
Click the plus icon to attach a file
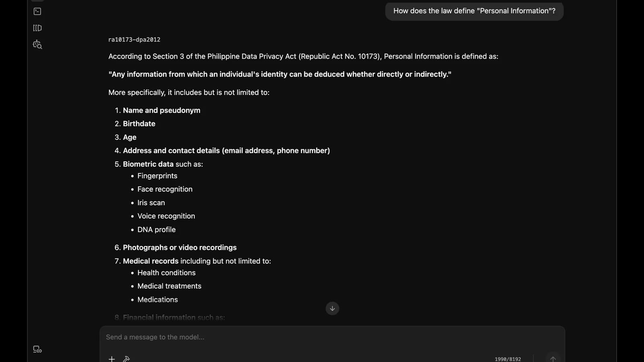point(112,359)
